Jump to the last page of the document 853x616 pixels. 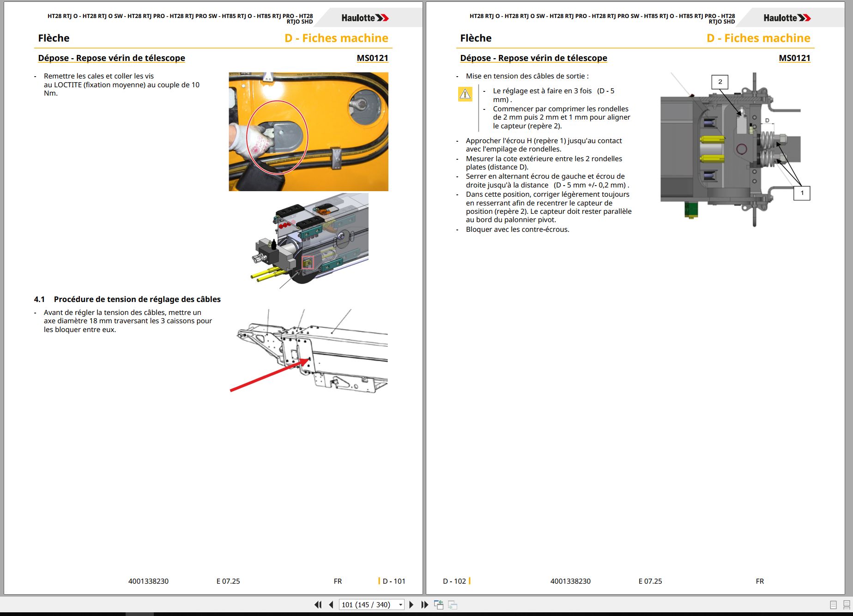pos(424,604)
